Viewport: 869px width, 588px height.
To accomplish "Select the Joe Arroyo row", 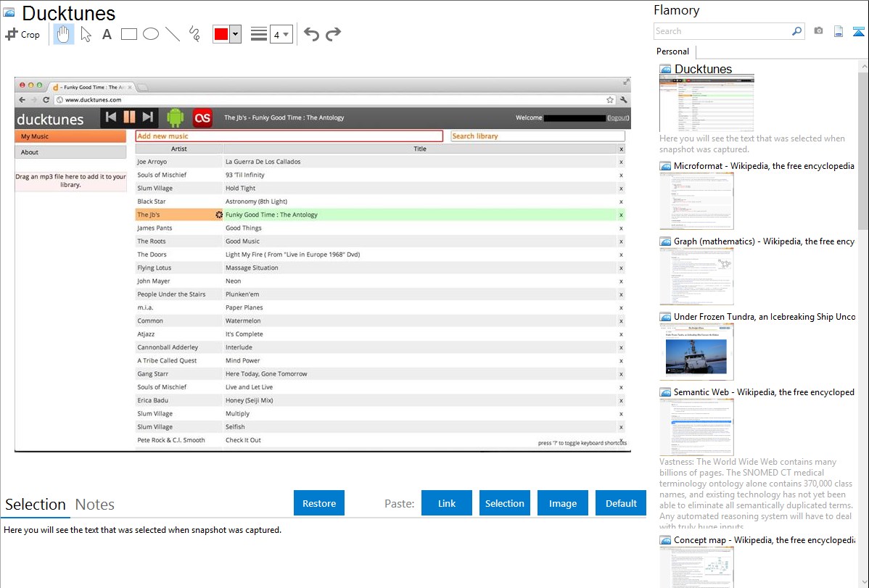I will click(380, 162).
